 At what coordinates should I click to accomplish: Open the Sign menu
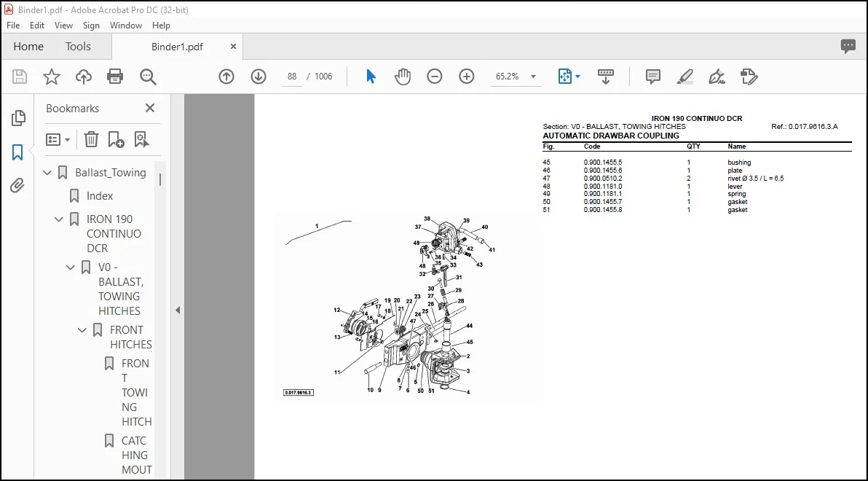[91, 26]
